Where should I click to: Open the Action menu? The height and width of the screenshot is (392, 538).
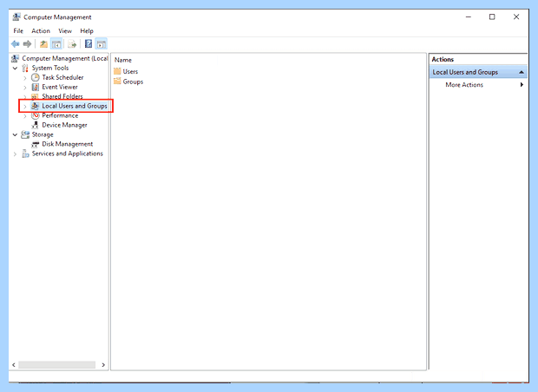point(41,31)
